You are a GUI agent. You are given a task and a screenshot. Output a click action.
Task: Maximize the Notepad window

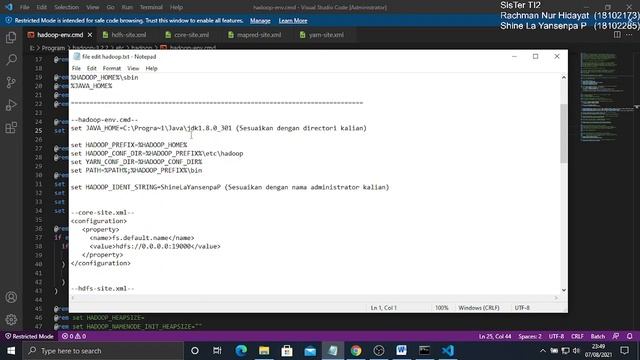[536, 56]
